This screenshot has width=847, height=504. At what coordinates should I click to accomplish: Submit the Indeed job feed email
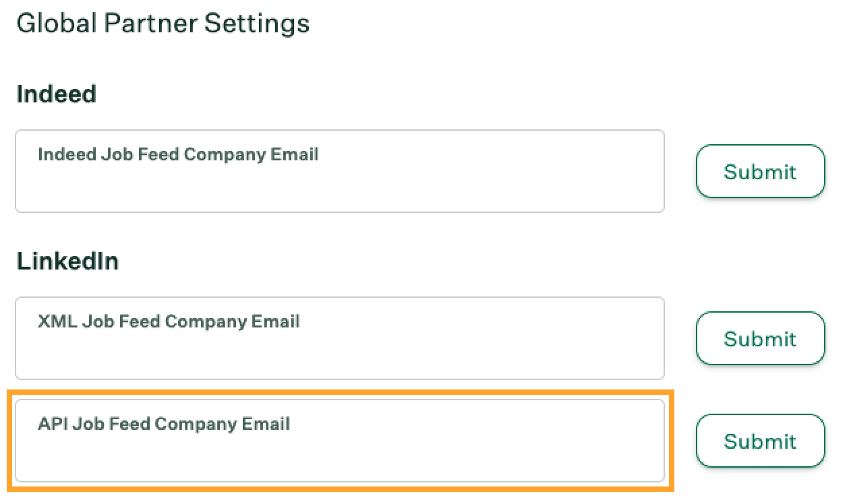tap(760, 172)
